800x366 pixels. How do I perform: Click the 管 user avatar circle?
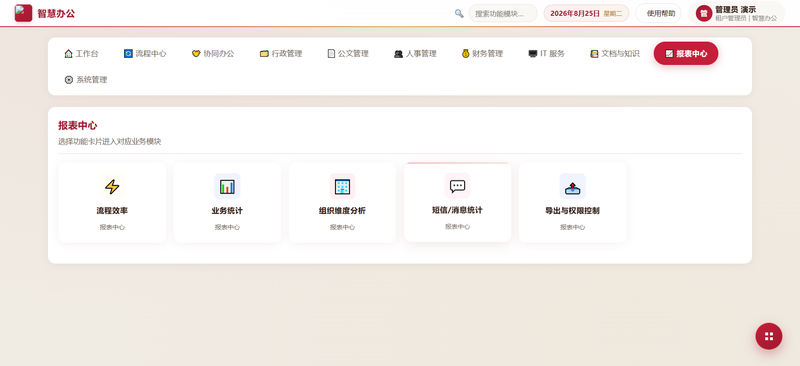(x=704, y=13)
